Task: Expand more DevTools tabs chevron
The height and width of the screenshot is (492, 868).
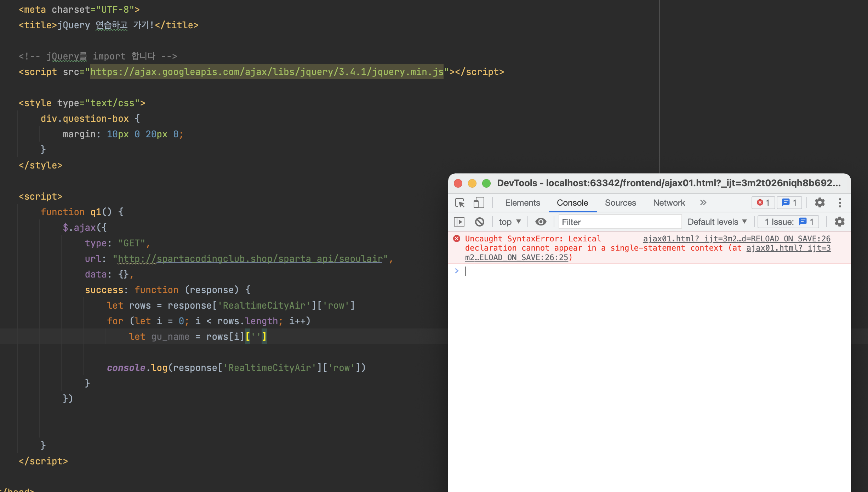Action: 703,202
